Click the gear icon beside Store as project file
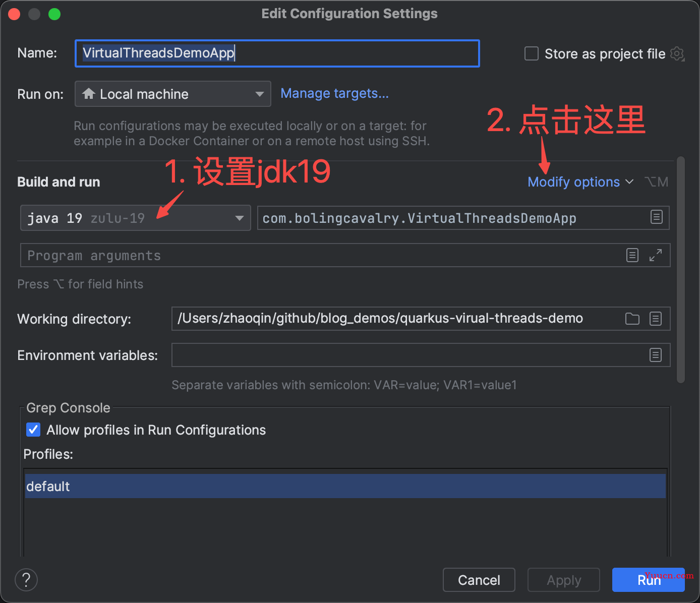700x603 pixels. (677, 53)
